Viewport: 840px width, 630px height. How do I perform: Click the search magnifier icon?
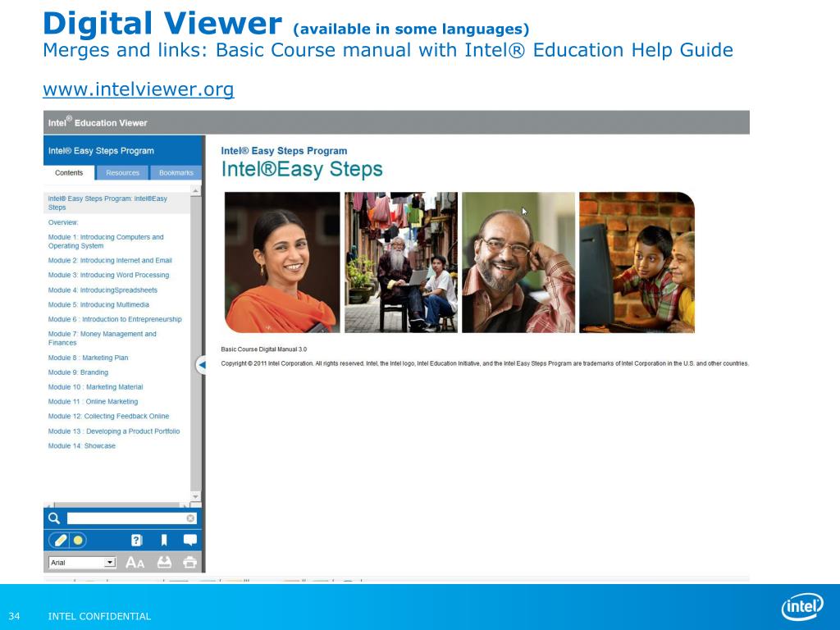[54, 518]
